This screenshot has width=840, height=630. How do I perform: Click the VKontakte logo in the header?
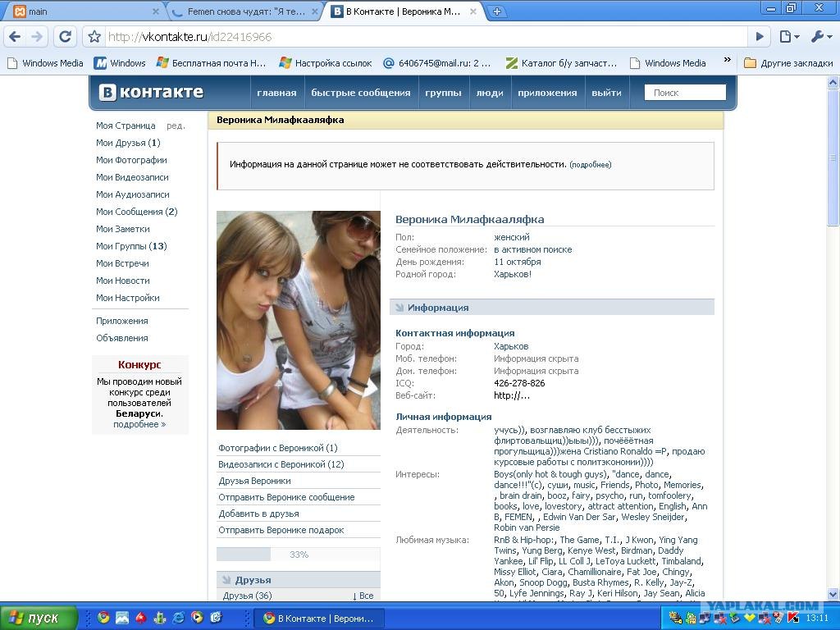(x=151, y=92)
